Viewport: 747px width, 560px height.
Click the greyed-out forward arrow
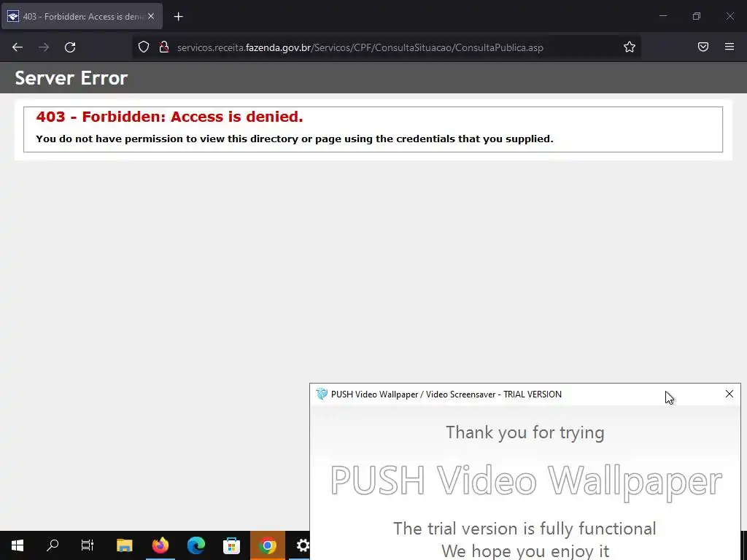click(x=44, y=47)
